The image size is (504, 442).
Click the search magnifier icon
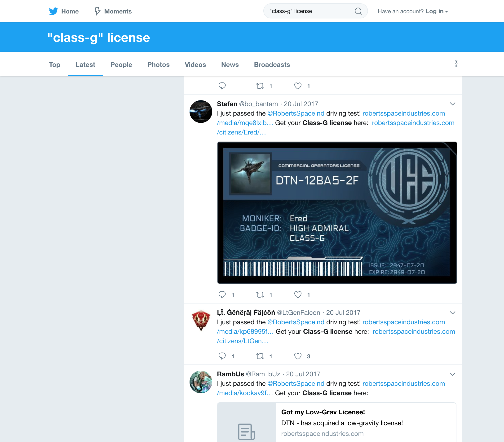pyautogui.click(x=359, y=11)
